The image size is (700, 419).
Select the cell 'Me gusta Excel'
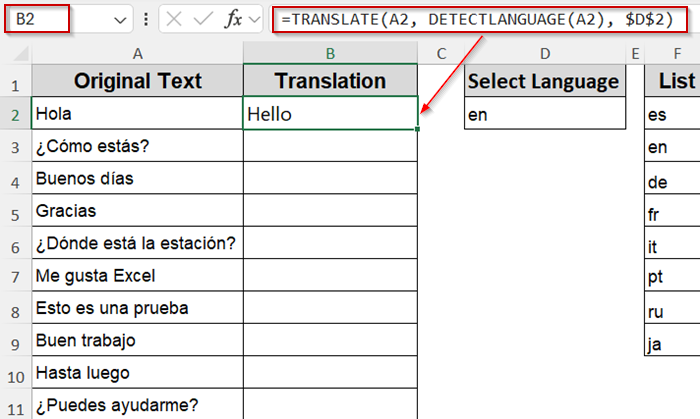pos(138,275)
